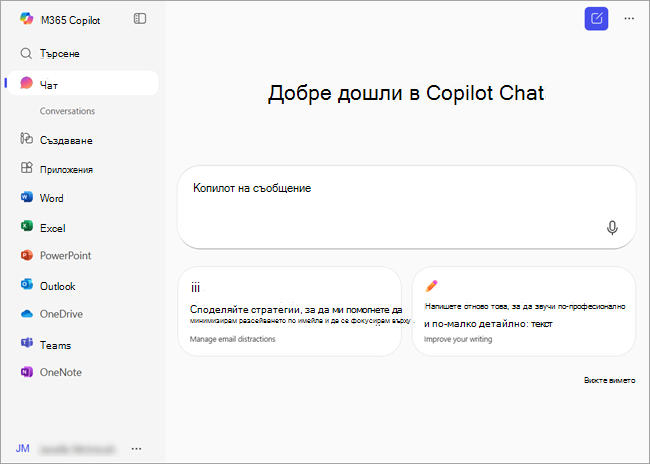
Task: Open the account options ellipsis beside the JM user
Action: coord(136,449)
